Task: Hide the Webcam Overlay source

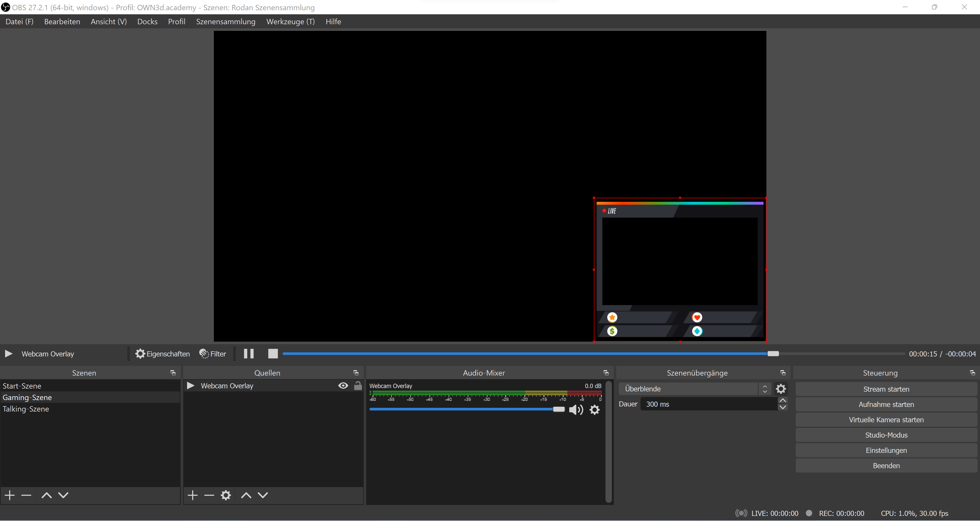Action: click(343, 385)
